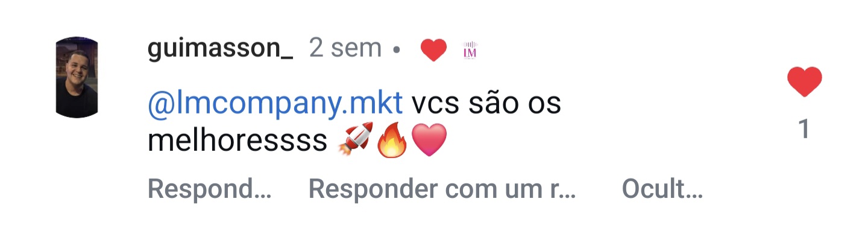Open the guimasson_ username link

pos(220,49)
